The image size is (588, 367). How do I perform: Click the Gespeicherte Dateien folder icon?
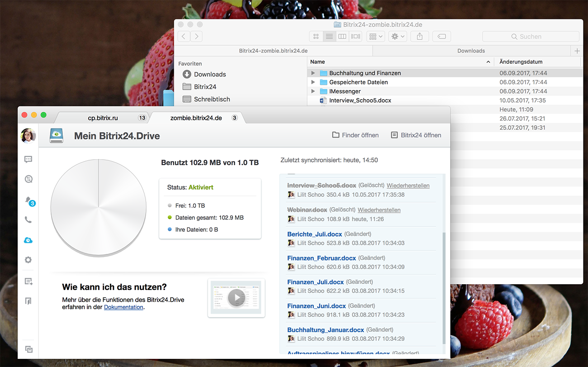(x=323, y=82)
